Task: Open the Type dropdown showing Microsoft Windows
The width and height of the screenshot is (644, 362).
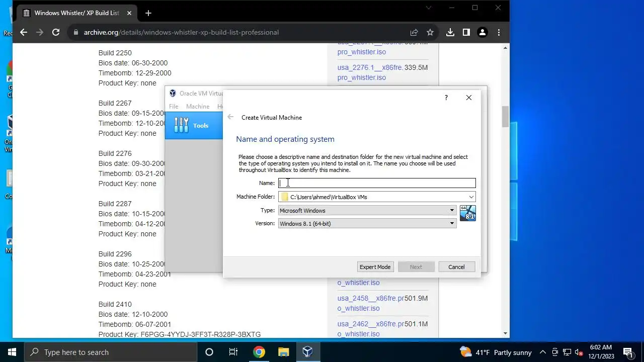Action: (x=367, y=211)
